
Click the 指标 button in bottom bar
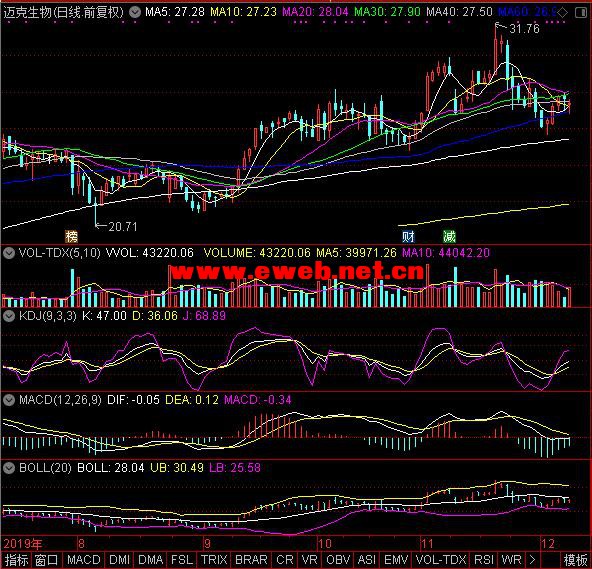[x=16, y=560]
